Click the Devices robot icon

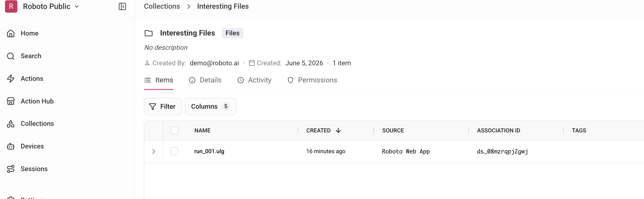pyautogui.click(x=11, y=146)
